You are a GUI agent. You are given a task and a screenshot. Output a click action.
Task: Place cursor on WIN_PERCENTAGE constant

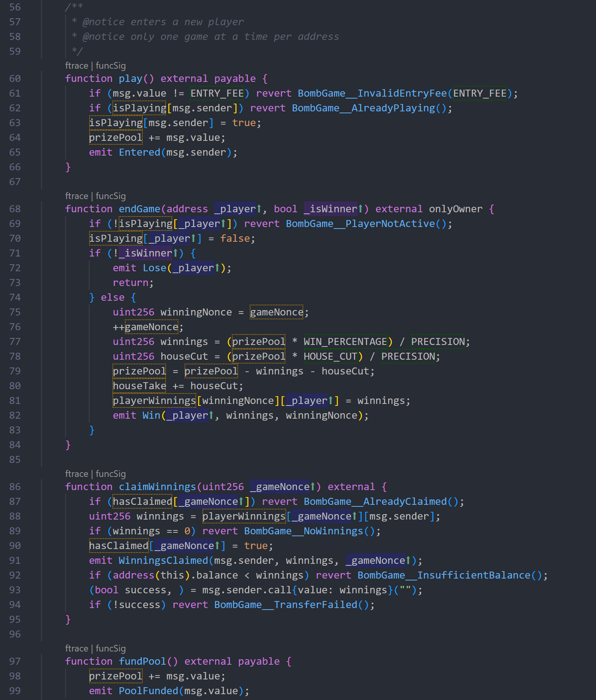pyautogui.click(x=346, y=341)
